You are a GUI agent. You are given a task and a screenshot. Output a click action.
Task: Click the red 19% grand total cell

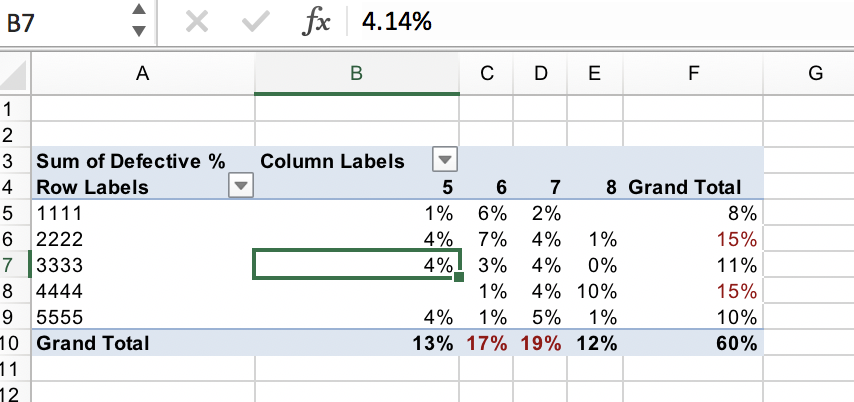coord(540,343)
